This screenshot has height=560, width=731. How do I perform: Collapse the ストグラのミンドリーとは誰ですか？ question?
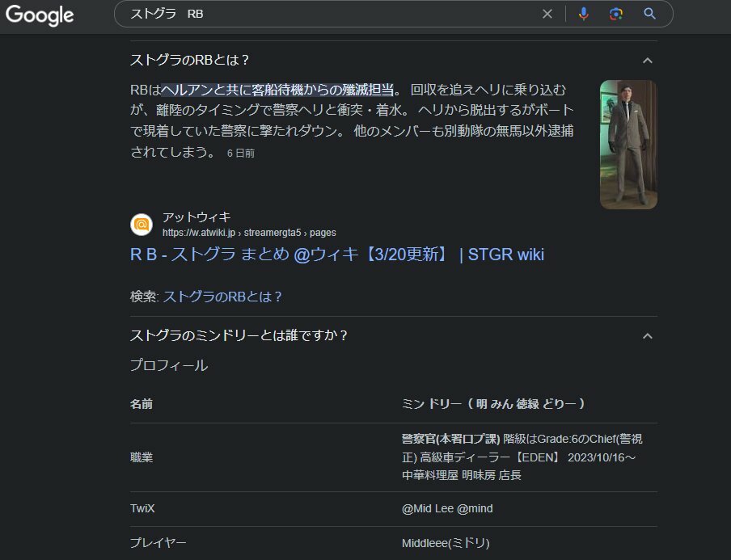point(647,336)
